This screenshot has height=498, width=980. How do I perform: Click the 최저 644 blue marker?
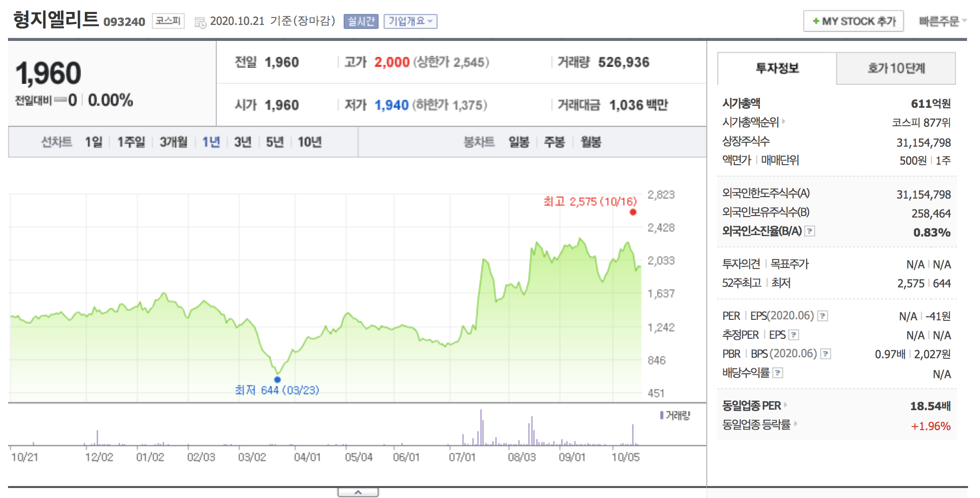(277, 380)
